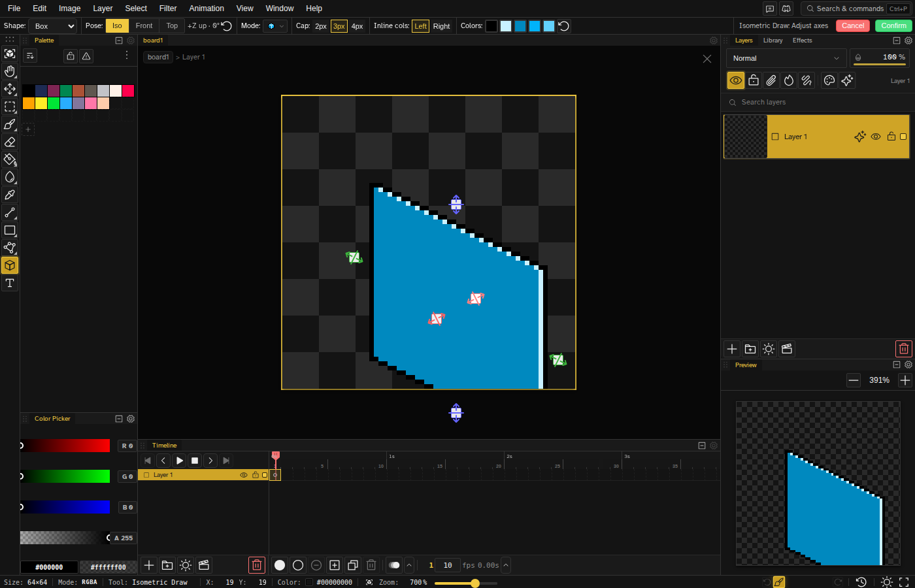Expand onion skin options chevron in timeline

[409, 565]
